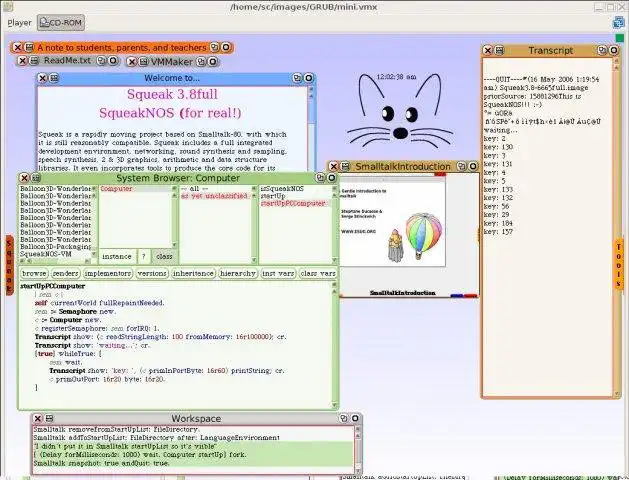
Task: Click the Squeak 3.8full heading text
Action: tap(172, 94)
